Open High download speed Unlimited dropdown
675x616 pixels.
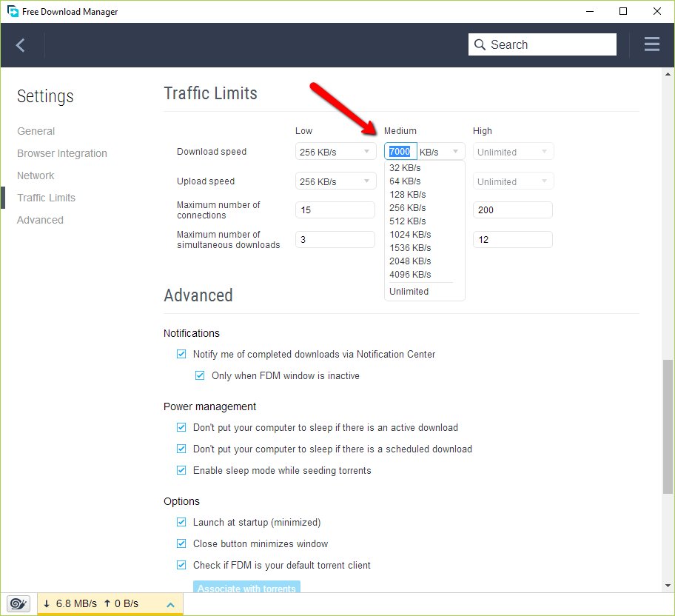coord(513,152)
